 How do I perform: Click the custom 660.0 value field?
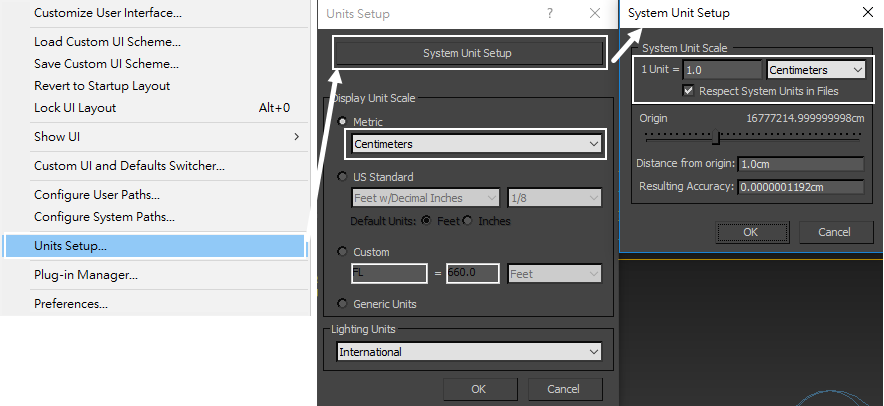[x=472, y=273]
